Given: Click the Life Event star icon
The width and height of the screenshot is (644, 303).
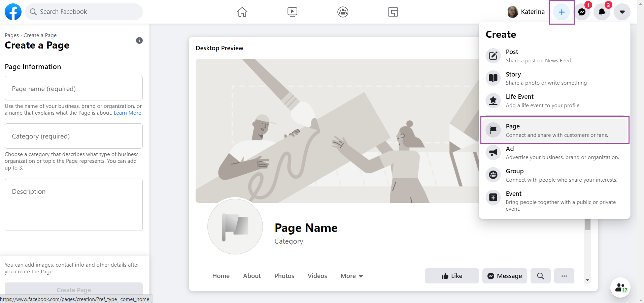Looking at the screenshot, I should pyautogui.click(x=493, y=100).
